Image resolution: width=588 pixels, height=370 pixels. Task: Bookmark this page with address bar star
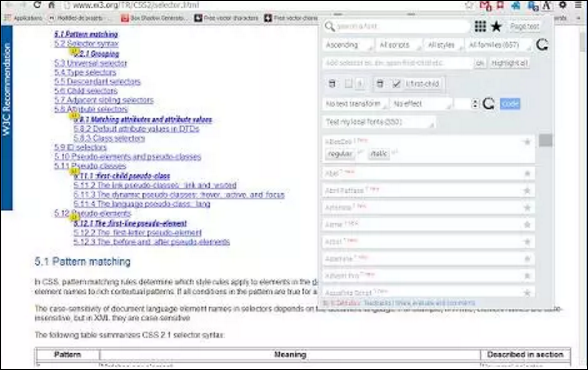pyautogui.click(x=469, y=5)
